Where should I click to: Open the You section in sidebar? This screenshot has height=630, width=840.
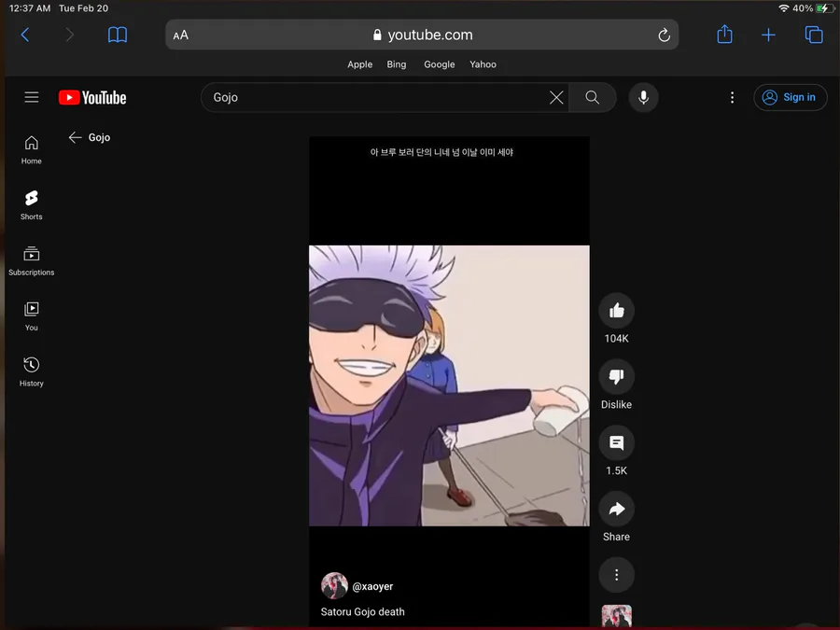(31, 316)
